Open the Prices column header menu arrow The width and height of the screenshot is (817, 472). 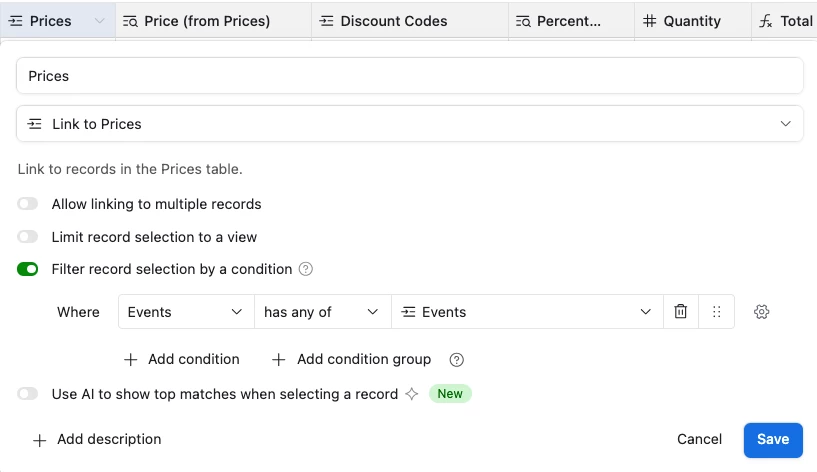(98, 21)
